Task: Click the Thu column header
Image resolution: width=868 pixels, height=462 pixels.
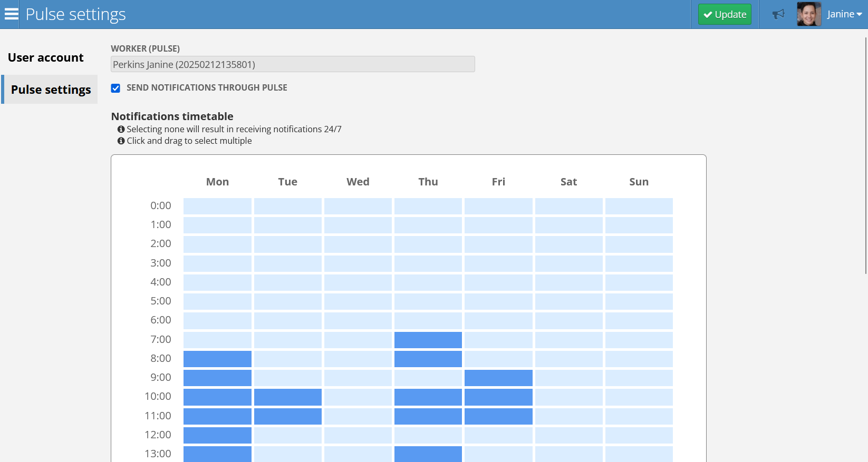Action: tap(428, 182)
